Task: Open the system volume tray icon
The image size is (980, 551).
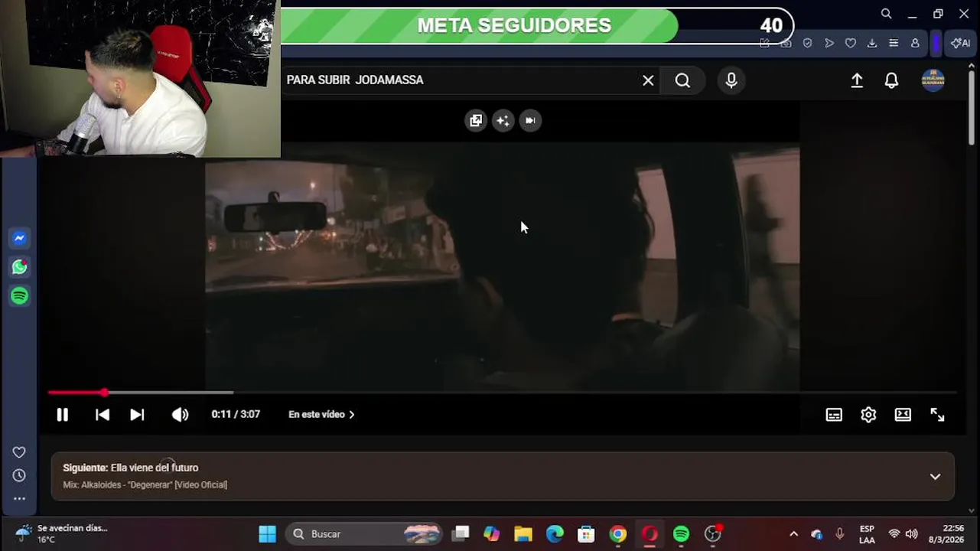Action: (x=911, y=534)
